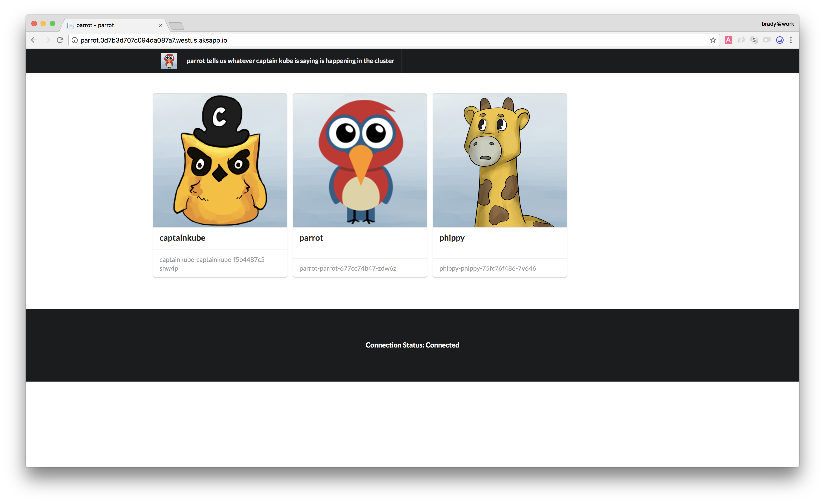
Task: Click the S extension icon
Action: 754,40
